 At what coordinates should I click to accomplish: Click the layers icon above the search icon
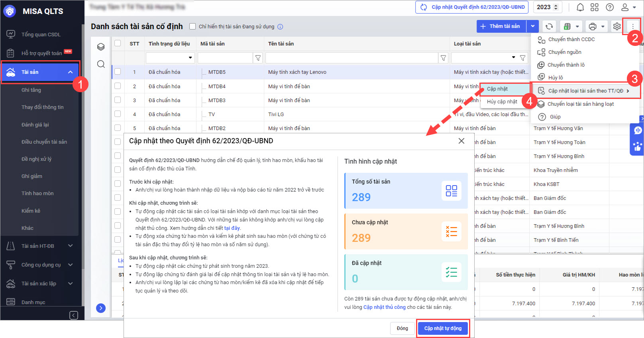pyautogui.click(x=101, y=47)
